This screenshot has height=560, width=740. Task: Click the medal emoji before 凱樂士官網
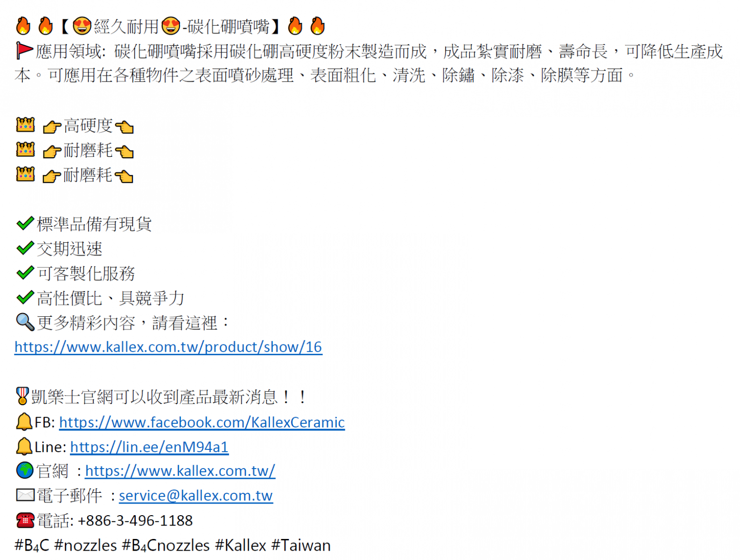[x=22, y=396]
